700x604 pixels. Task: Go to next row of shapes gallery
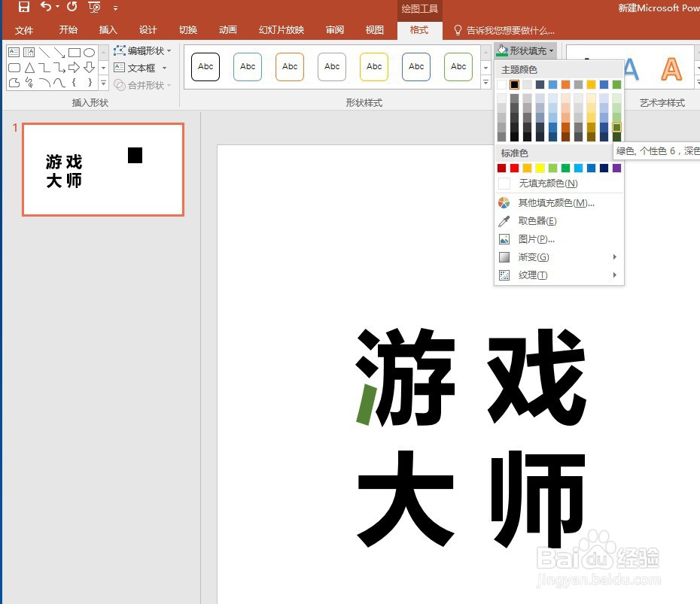[104, 68]
